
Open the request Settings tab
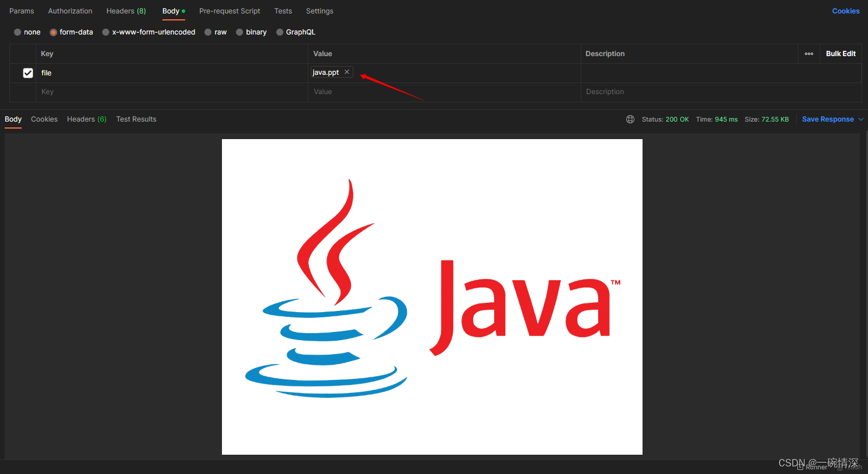[320, 11]
